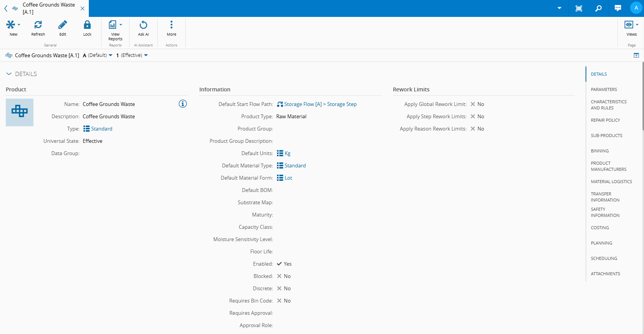Screen dimensions: 644x334
Task: Click the Refresh icon in toolbar
Action: (38, 25)
